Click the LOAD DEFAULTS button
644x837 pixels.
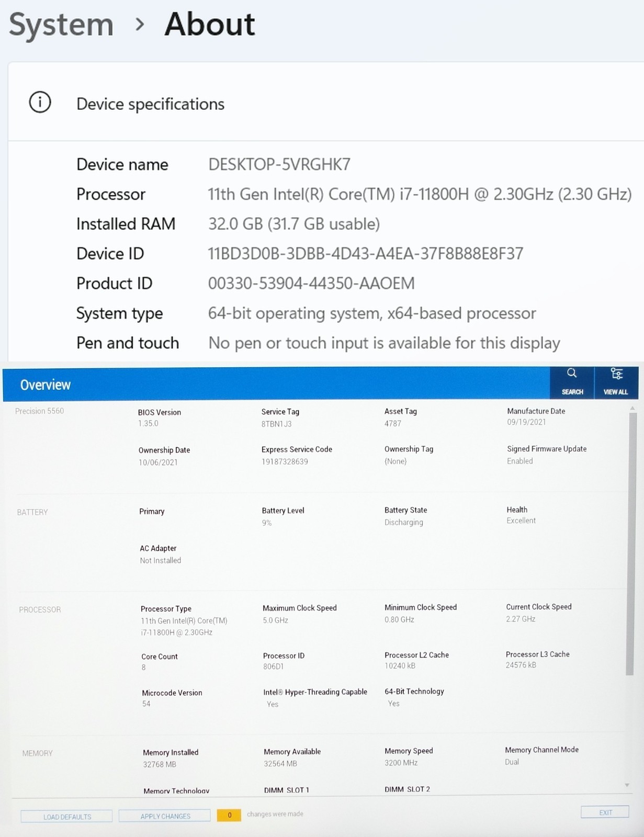67,817
